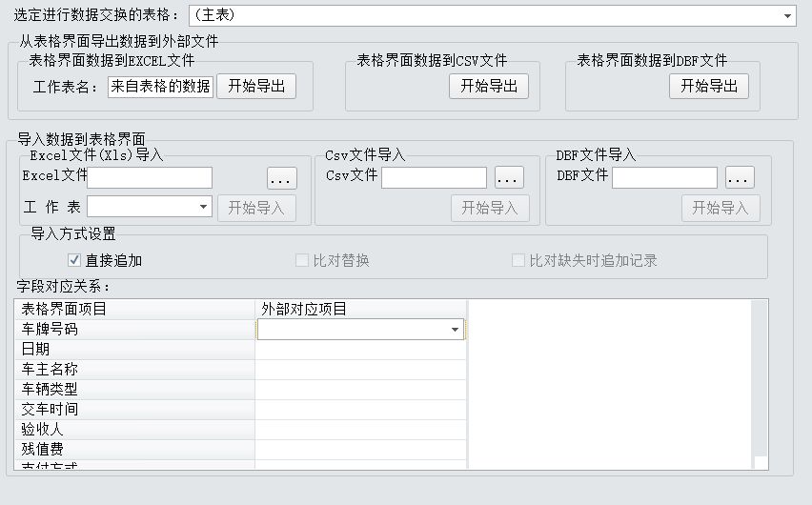Image resolution: width=812 pixels, height=505 pixels.
Task: Start export to EXCEL file
Action: click(256, 86)
